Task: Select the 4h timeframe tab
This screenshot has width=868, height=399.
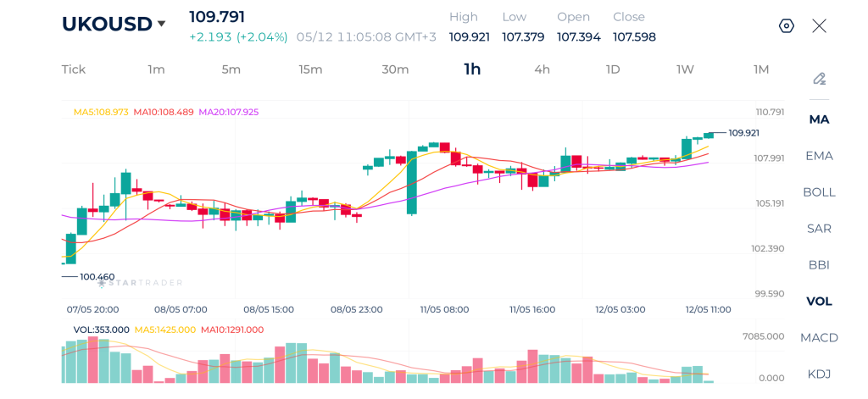Action: point(542,69)
